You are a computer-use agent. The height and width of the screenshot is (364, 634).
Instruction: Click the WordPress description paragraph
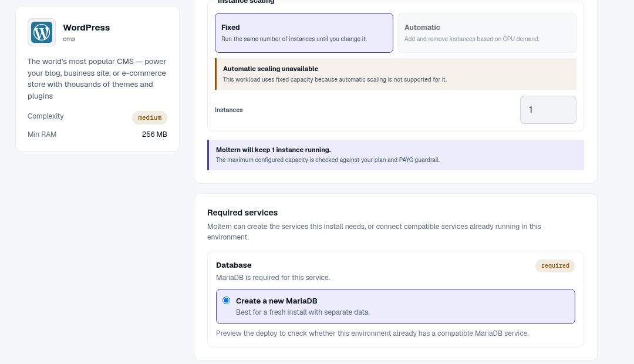97,79
